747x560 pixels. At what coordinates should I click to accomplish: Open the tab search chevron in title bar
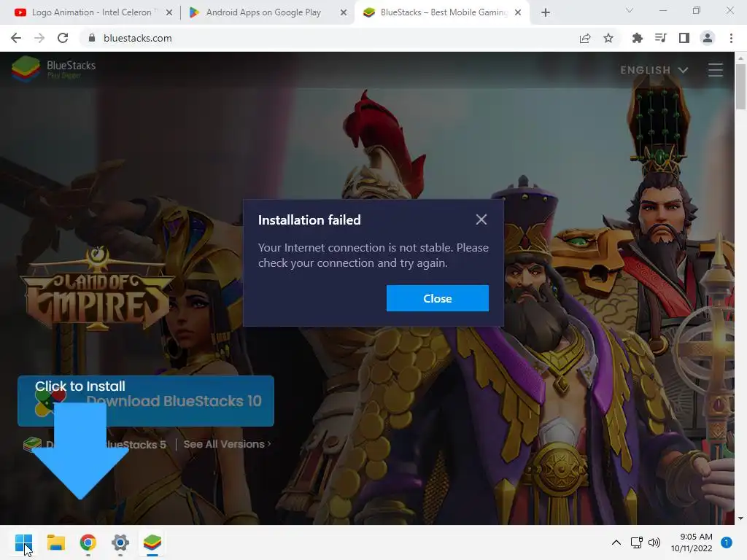point(630,10)
